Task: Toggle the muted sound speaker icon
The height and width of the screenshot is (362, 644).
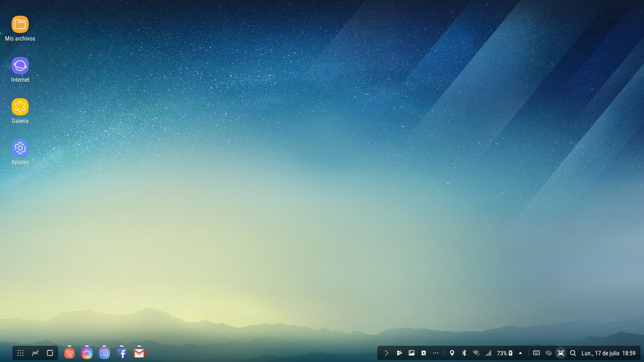Action: 549,353
